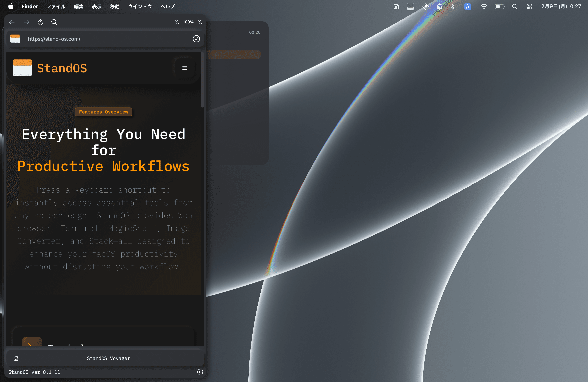Image resolution: width=588 pixels, height=382 pixels.
Task: Click the URL address field
Action: (99, 39)
